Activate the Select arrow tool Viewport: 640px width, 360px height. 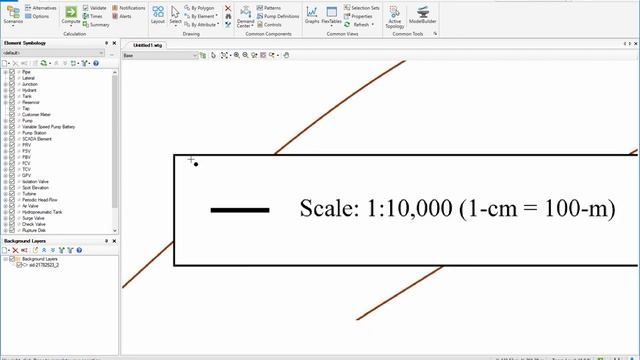pos(176,16)
